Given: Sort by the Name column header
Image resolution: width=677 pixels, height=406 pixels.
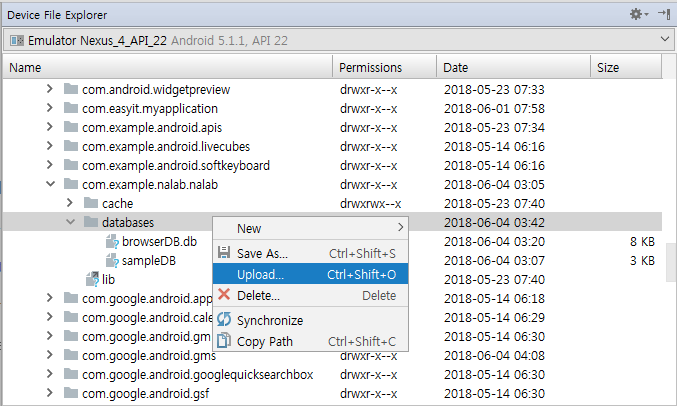Looking at the screenshot, I should click(168, 67).
